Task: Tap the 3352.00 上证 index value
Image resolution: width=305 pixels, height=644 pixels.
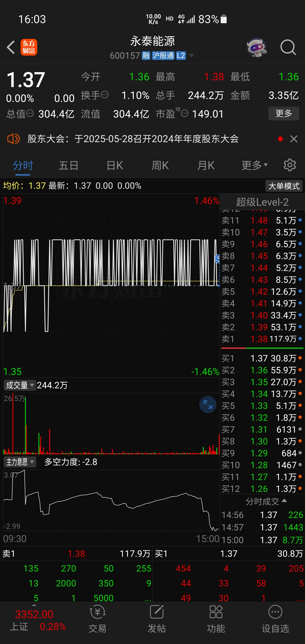Action: coord(34,614)
